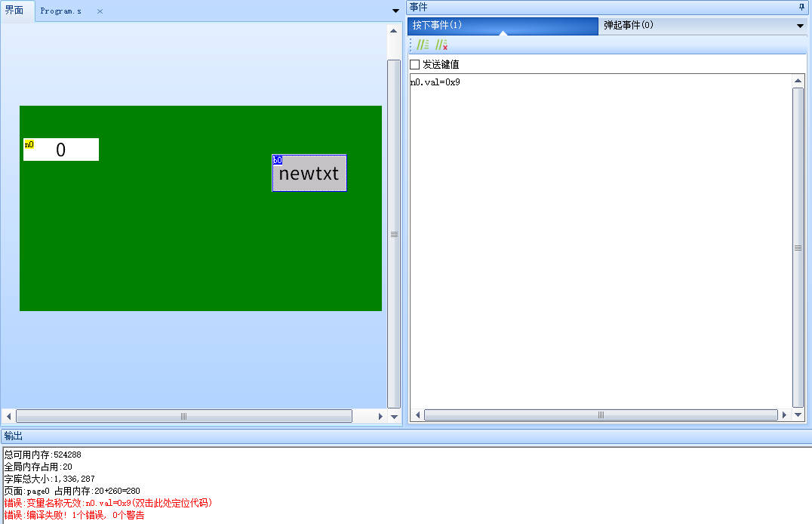This screenshot has height=524, width=812.
Task: Select the 按下事件(1) tab
Action: coord(438,25)
